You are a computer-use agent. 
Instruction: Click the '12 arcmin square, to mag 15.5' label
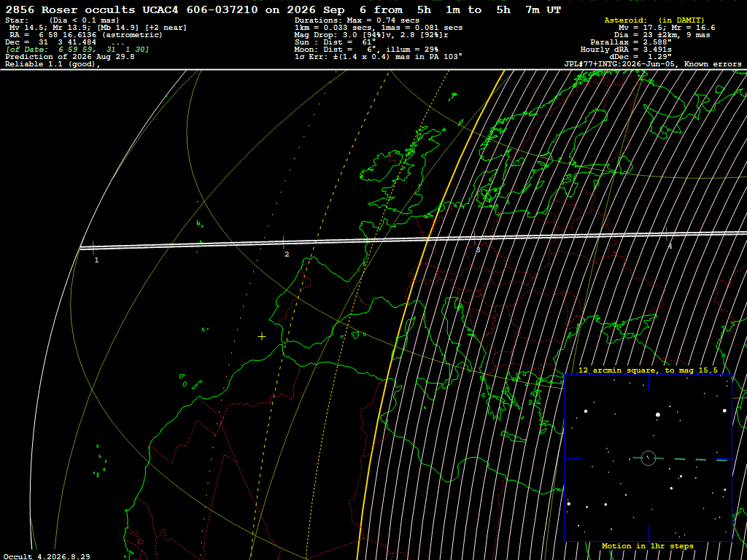648,370
